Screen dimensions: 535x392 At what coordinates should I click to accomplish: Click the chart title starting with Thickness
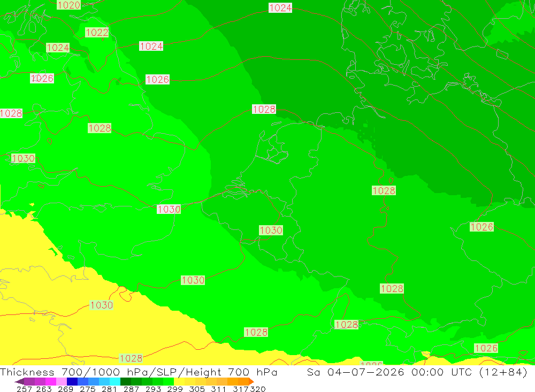(139, 372)
